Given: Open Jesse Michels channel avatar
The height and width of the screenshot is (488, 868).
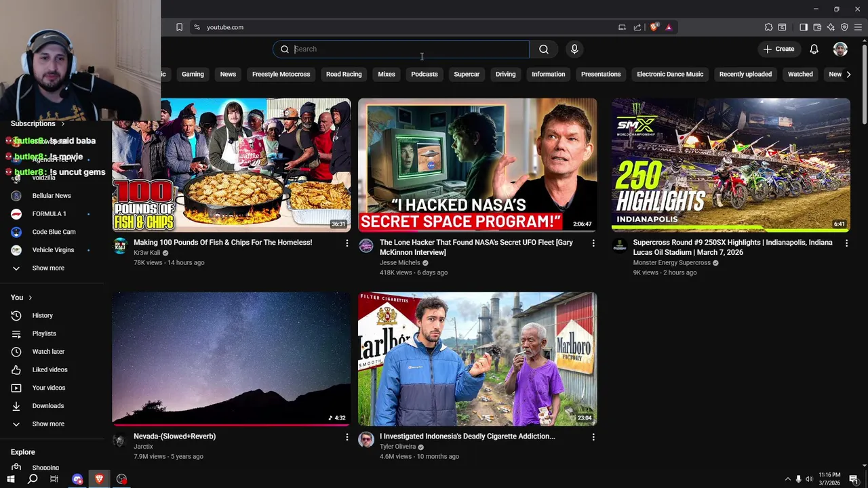Looking at the screenshot, I should click(366, 245).
